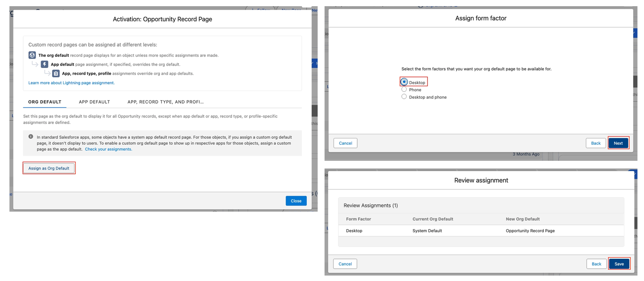This screenshot has width=644, height=281.
Task: Click Back in Review assignment dialog
Action: (596, 264)
